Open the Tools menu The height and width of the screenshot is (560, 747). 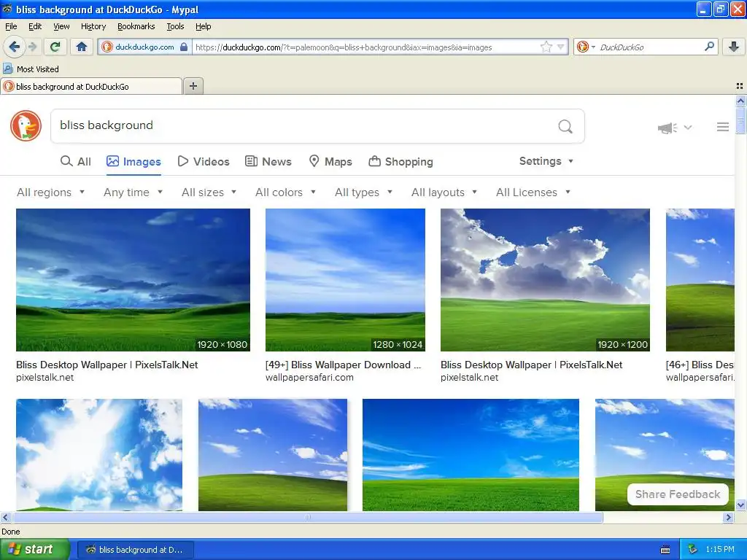[175, 26]
